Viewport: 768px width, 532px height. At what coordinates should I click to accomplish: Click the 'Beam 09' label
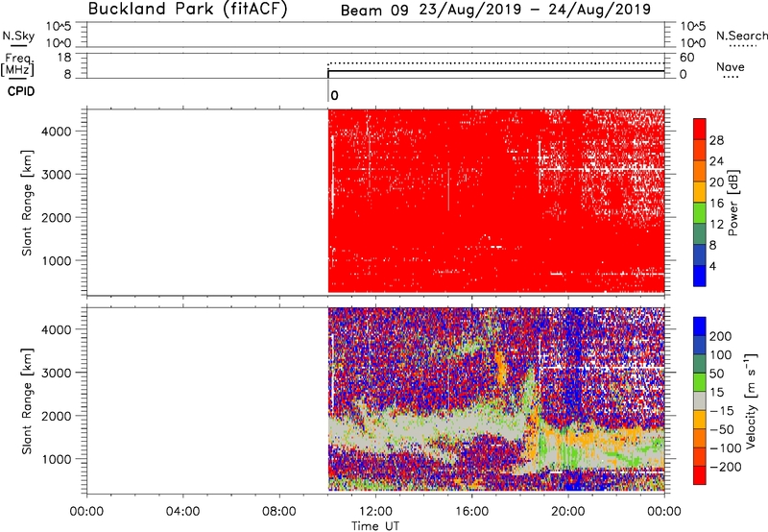click(x=374, y=11)
